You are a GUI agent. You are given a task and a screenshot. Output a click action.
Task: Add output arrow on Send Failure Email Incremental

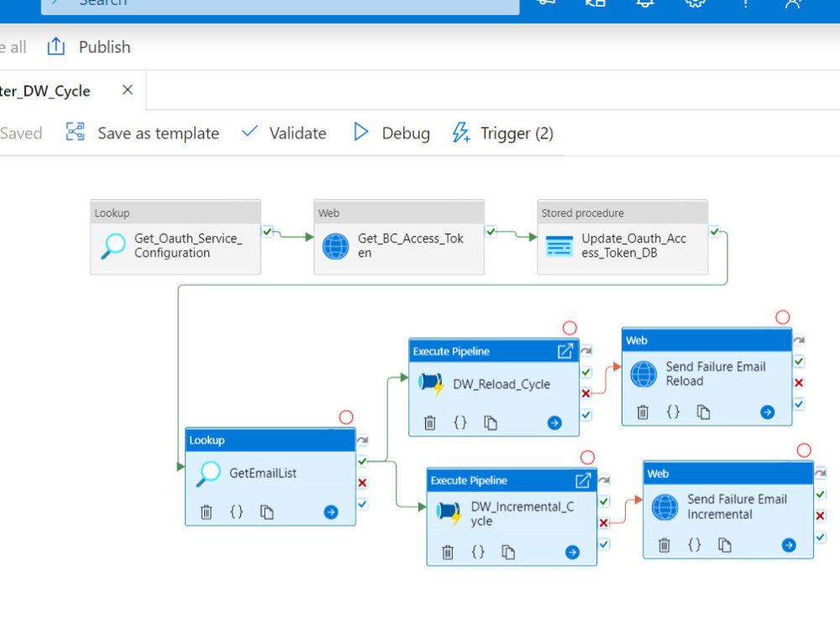pos(789,545)
